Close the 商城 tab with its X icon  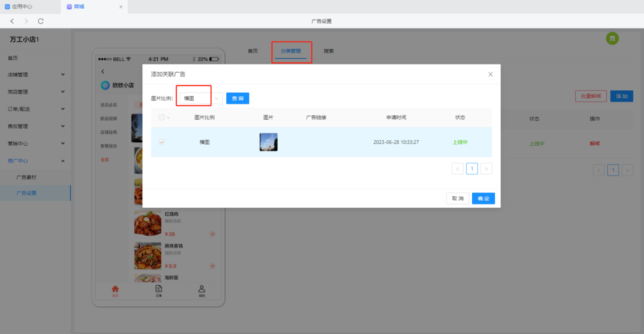[x=121, y=7]
